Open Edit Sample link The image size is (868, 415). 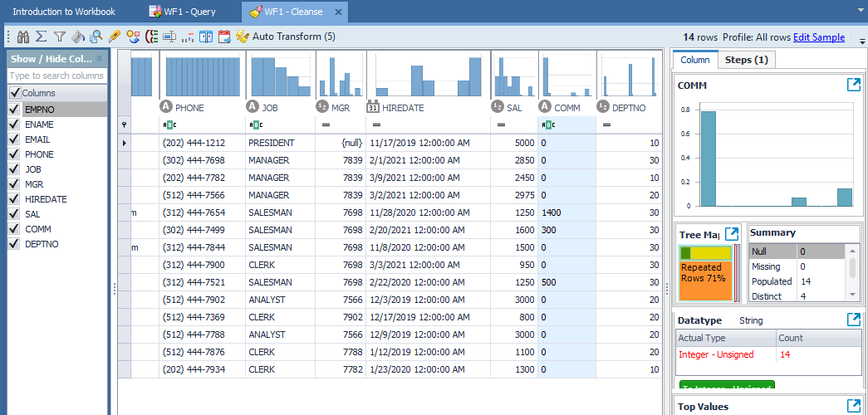point(819,37)
